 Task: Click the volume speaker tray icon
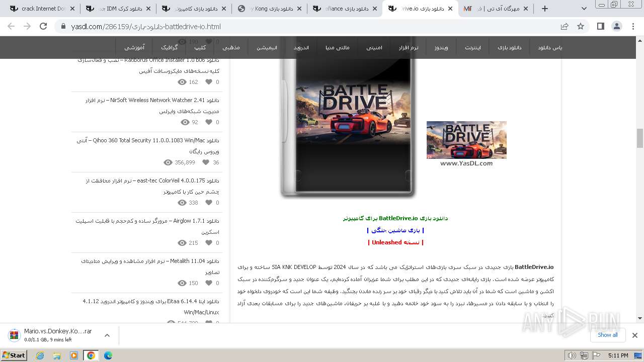(572, 355)
